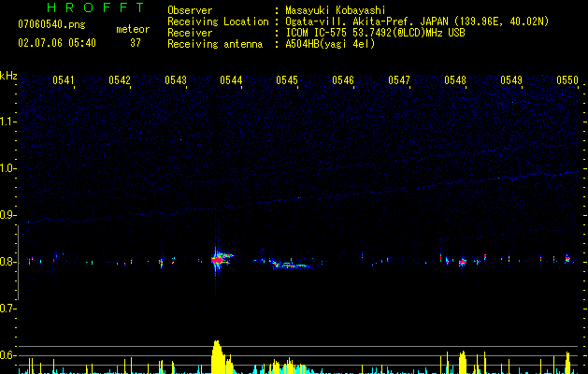Screen dimensions: 588x374
Task: Click the 0545 time marker
Action: point(287,80)
